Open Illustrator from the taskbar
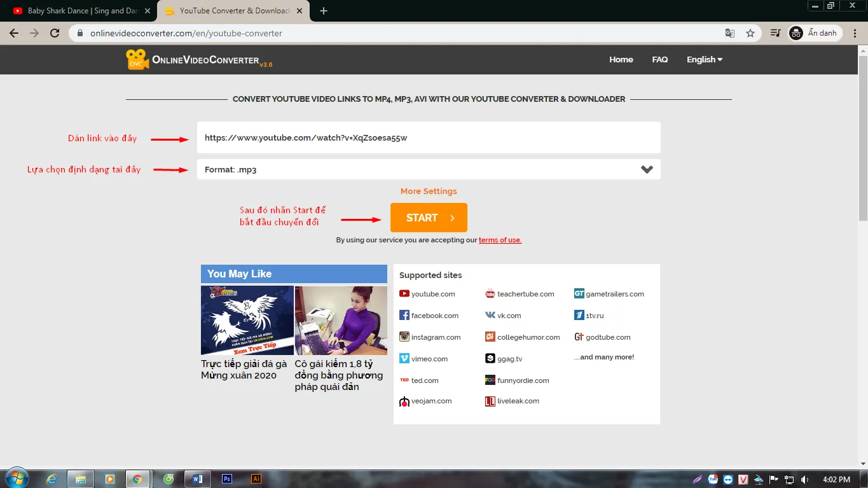Screen dimensions: 868x488 coord(256,479)
